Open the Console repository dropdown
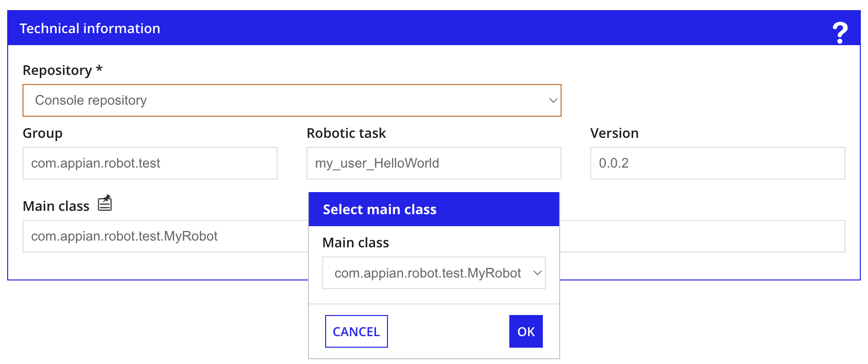The image size is (868, 364). tap(292, 100)
